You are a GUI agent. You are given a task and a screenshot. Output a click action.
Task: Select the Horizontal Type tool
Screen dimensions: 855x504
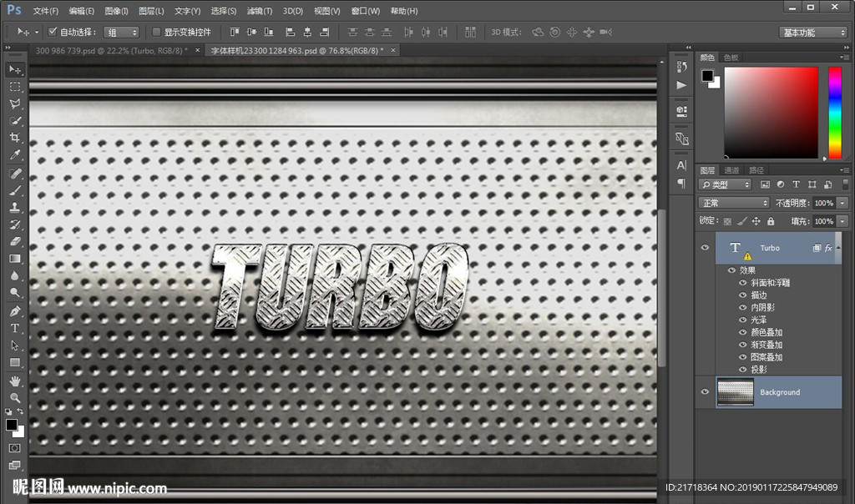point(15,328)
